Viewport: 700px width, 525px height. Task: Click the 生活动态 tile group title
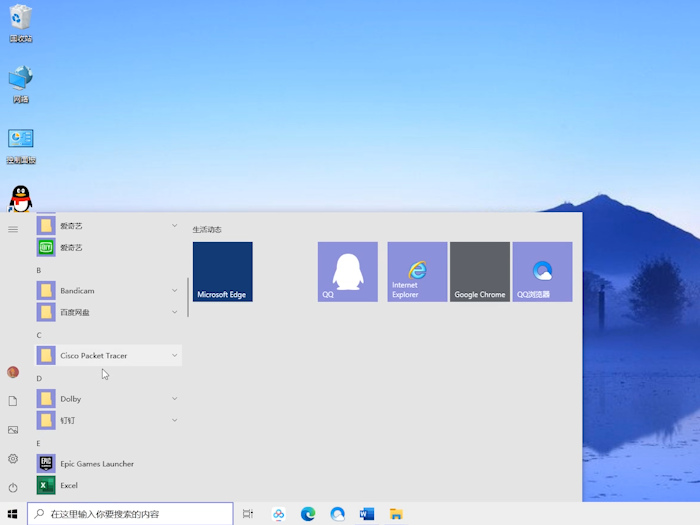click(x=207, y=229)
